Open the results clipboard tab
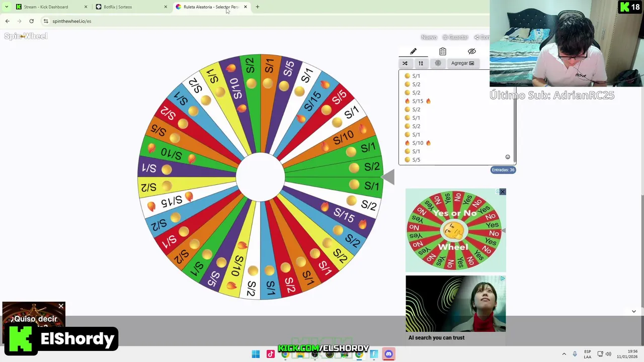644x362 pixels. (x=443, y=51)
